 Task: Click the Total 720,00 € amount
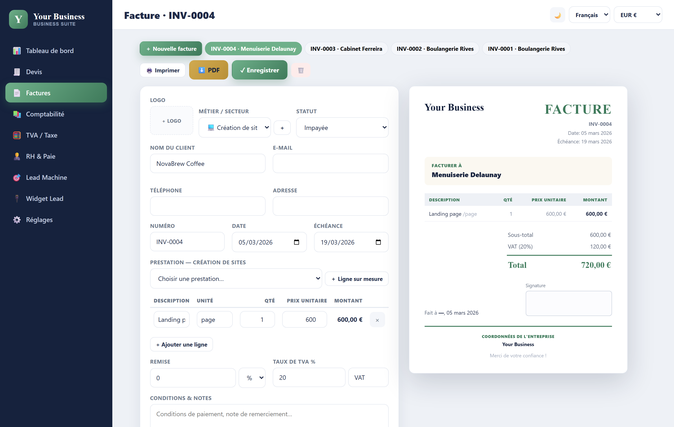[x=596, y=265]
